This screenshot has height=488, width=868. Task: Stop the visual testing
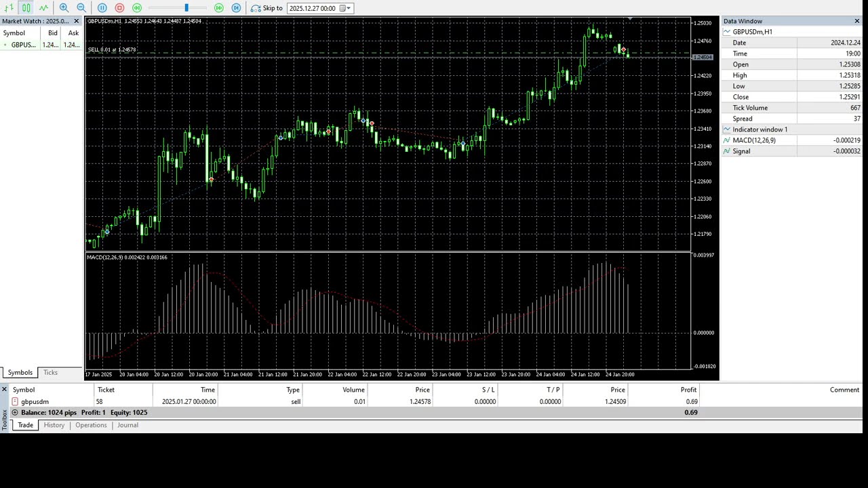(x=119, y=8)
